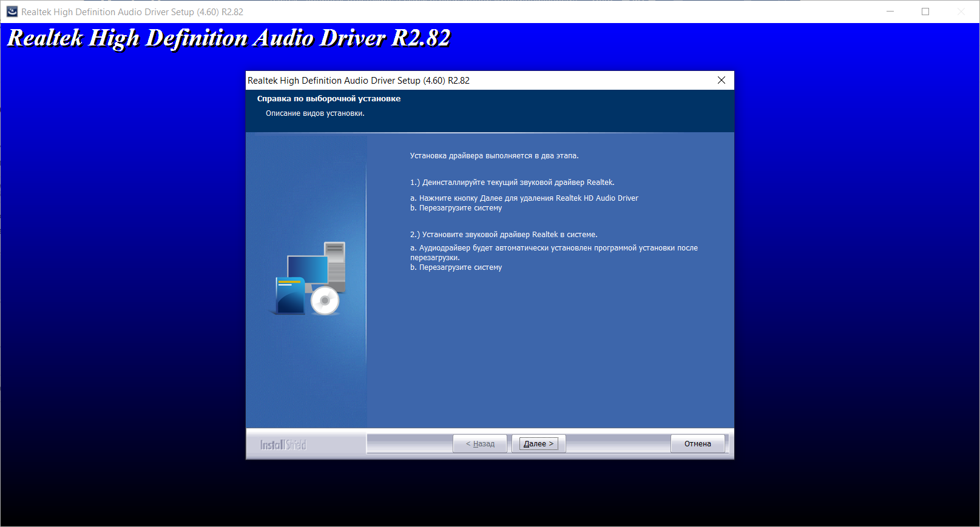Cancel setup with the Отмена button
Viewport: 980px width, 527px height.
[x=698, y=444]
